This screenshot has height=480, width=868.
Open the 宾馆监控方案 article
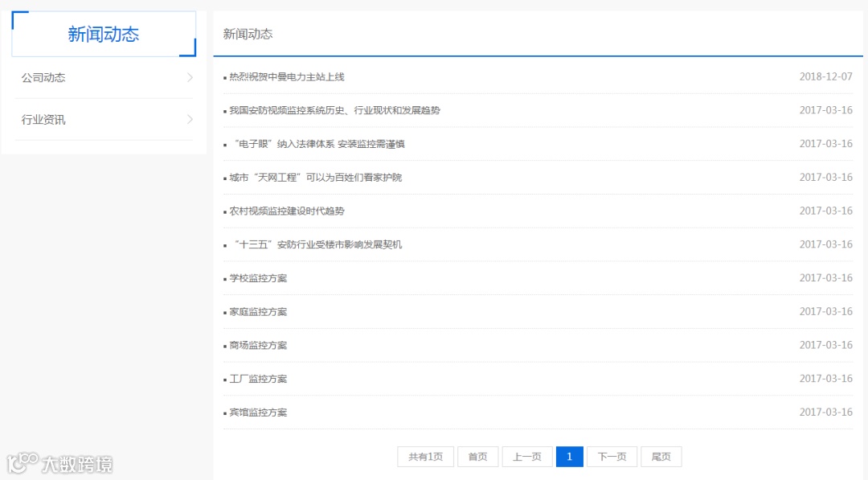point(258,412)
